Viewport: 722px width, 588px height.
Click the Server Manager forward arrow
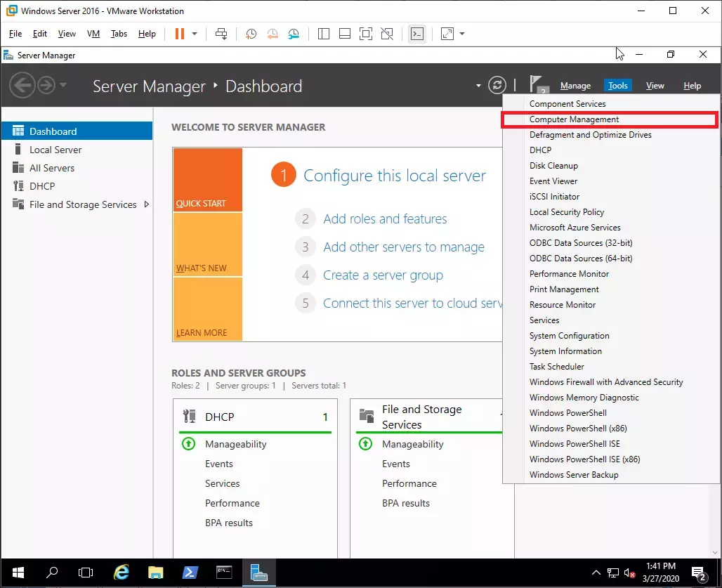pos(46,85)
